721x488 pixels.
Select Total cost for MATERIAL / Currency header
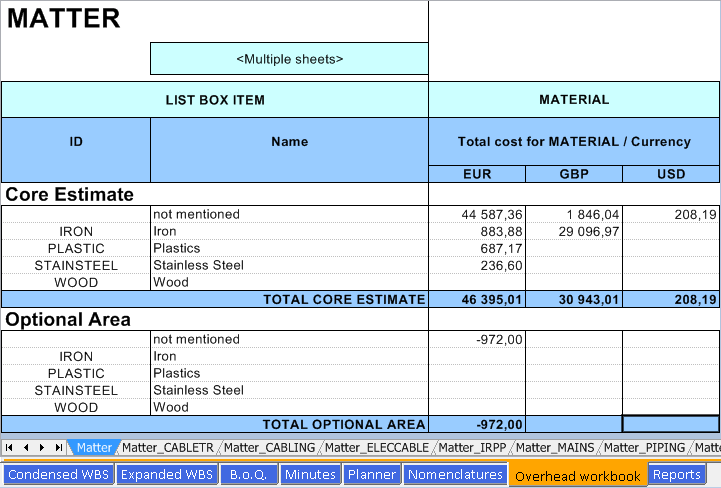coord(574,142)
